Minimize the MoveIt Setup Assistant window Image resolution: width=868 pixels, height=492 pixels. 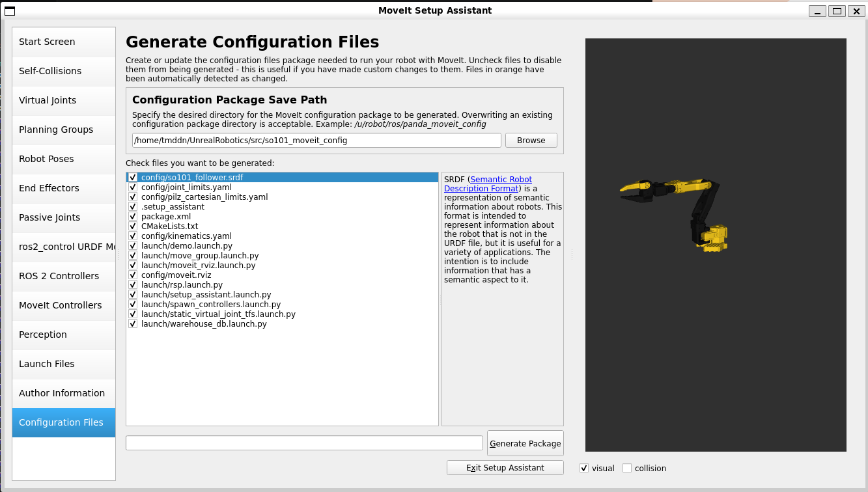point(818,11)
